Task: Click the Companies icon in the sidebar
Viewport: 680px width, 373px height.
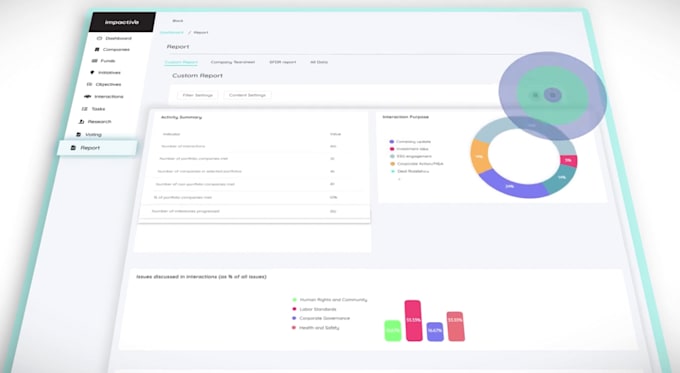Action: click(97, 49)
